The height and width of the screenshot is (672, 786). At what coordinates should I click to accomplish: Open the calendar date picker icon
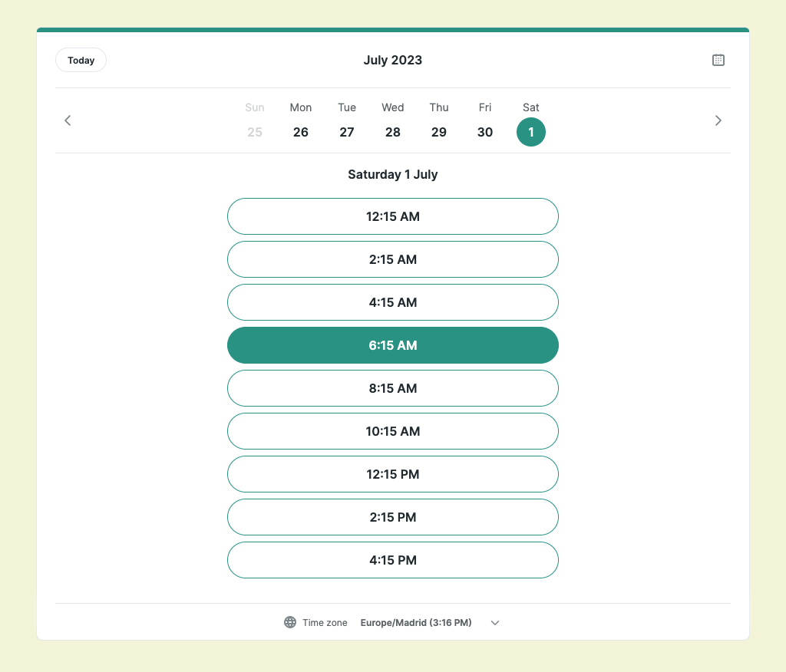pos(718,60)
